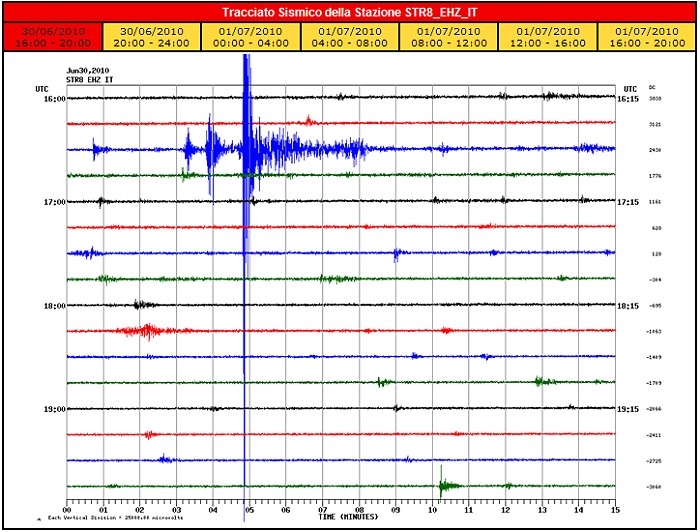
Task: Click the 16:00 UTC label on left axis
Action: click(52, 99)
